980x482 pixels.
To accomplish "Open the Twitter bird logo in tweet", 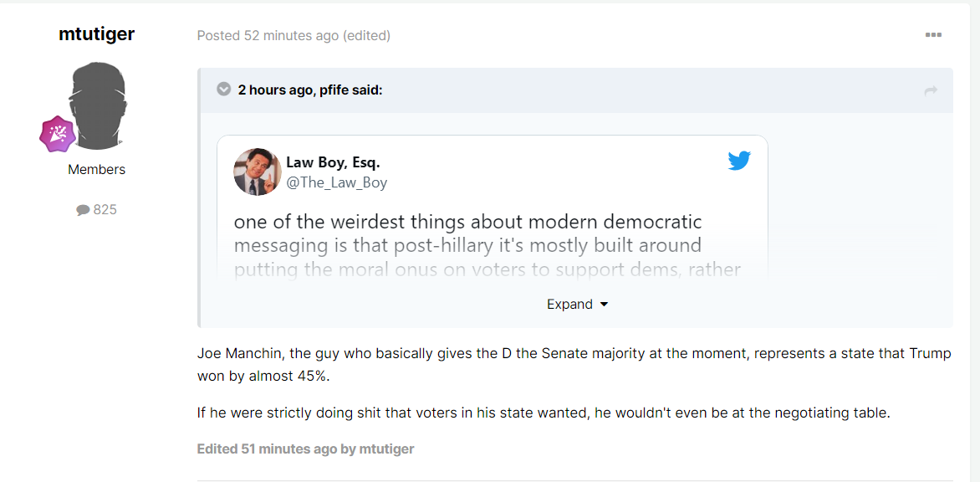I will [x=739, y=161].
